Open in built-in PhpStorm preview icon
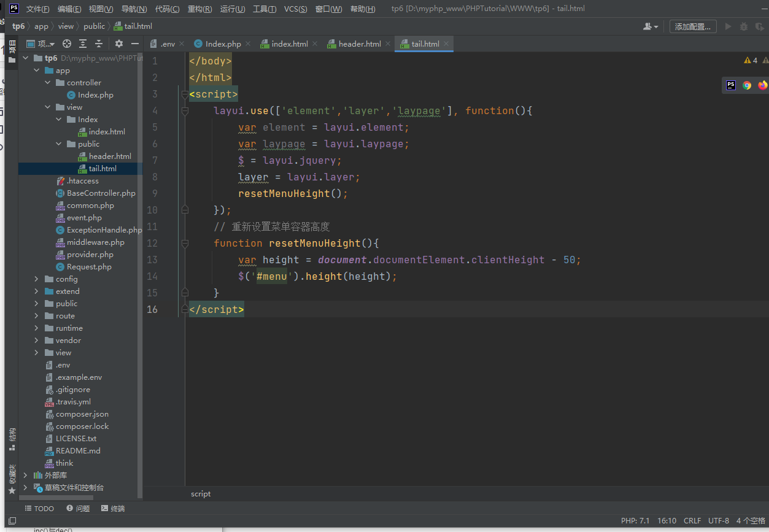 tap(731, 85)
